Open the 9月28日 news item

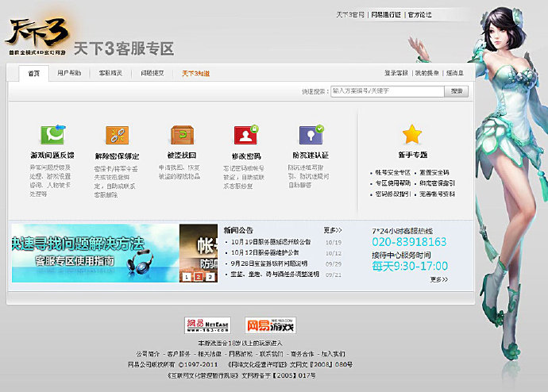point(269,263)
